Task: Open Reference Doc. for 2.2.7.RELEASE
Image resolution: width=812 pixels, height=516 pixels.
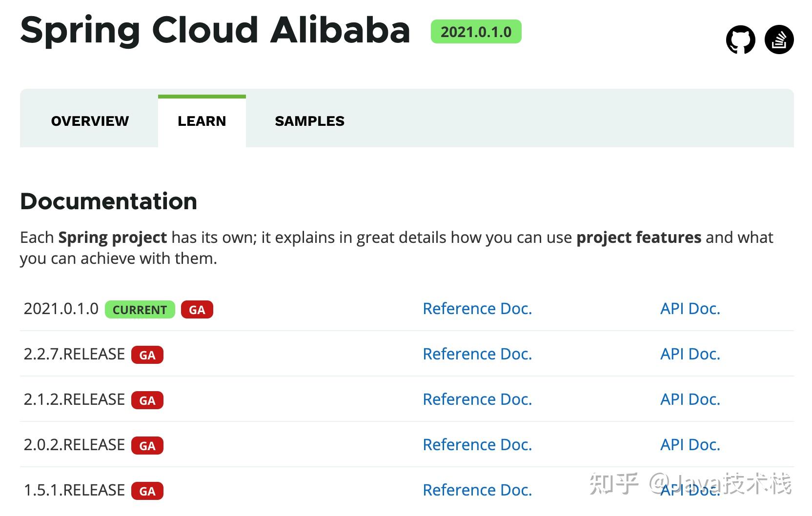Action: 477,354
